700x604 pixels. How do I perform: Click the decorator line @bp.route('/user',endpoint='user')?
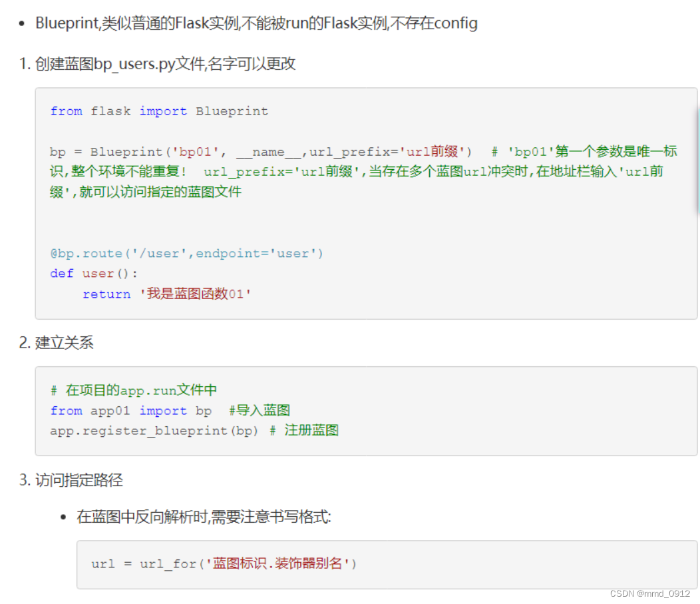186,253
